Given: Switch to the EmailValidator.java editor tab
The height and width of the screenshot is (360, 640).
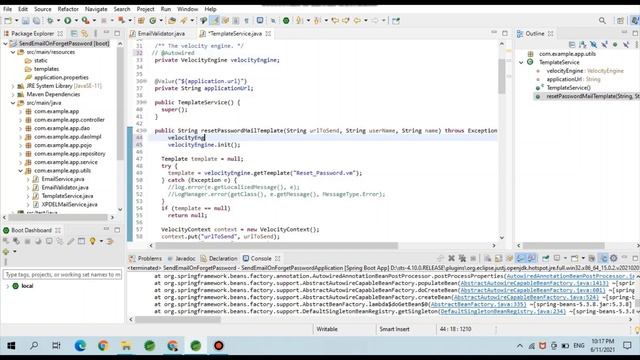Looking at the screenshot, I should (x=157, y=33).
